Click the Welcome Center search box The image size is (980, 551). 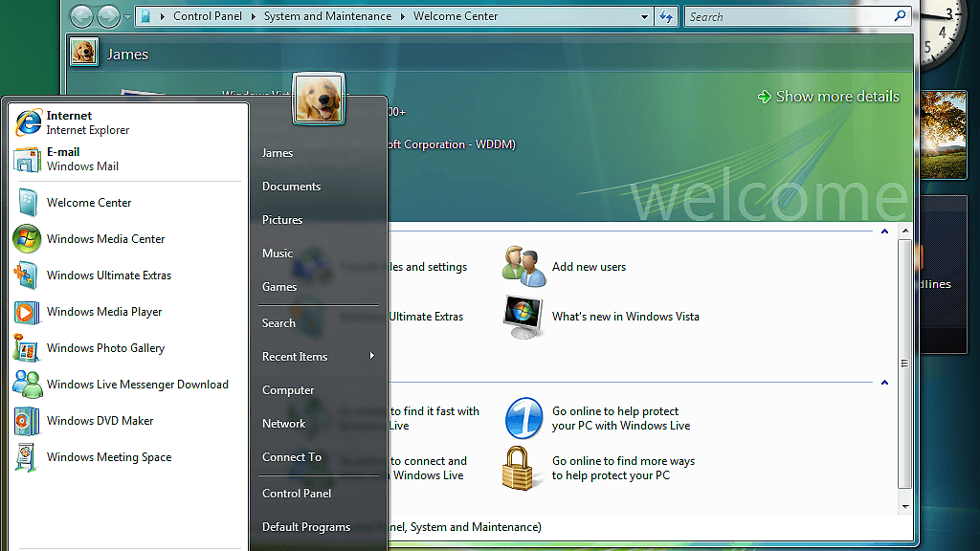790,16
